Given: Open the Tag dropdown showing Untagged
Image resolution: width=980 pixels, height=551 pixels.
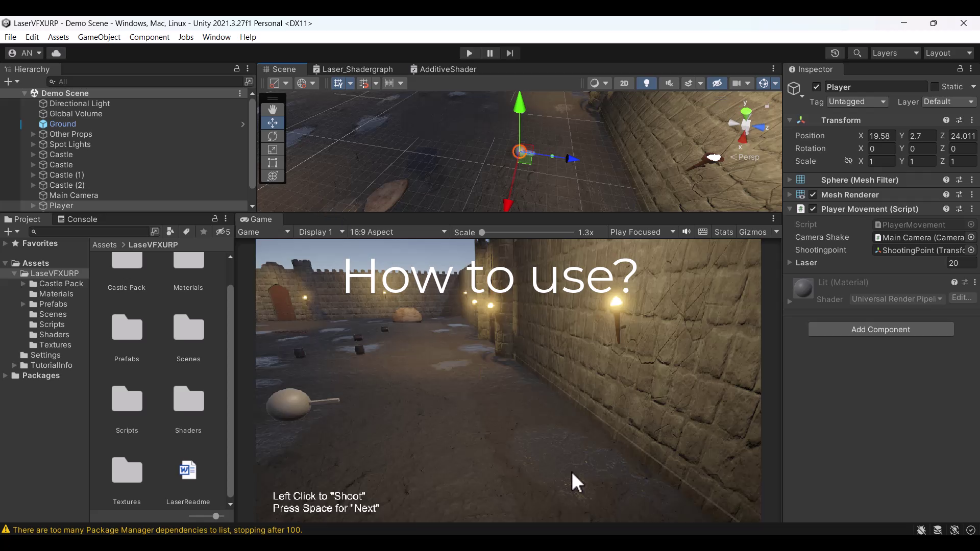Looking at the screenshot, I should (x=857, y=102).
